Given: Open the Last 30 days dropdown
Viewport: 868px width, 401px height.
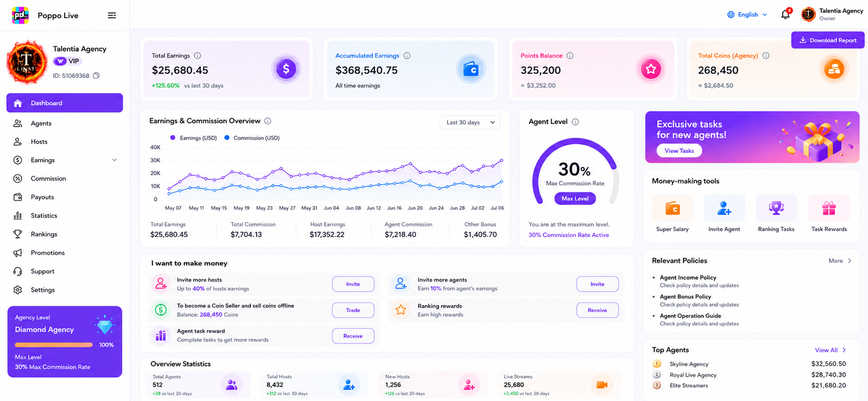Looking at the screenshot, I should (x=470, y=122).
